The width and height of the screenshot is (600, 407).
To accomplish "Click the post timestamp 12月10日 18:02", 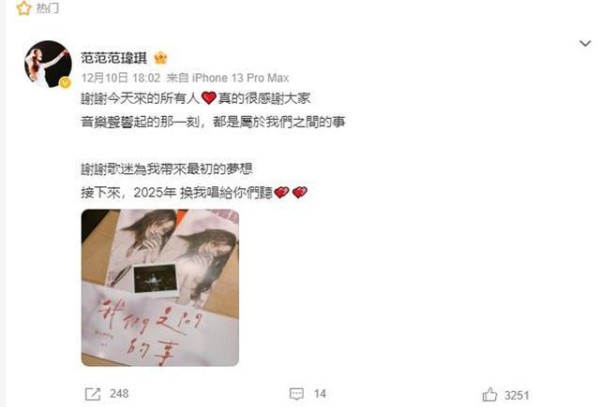I will pos(121,78).
